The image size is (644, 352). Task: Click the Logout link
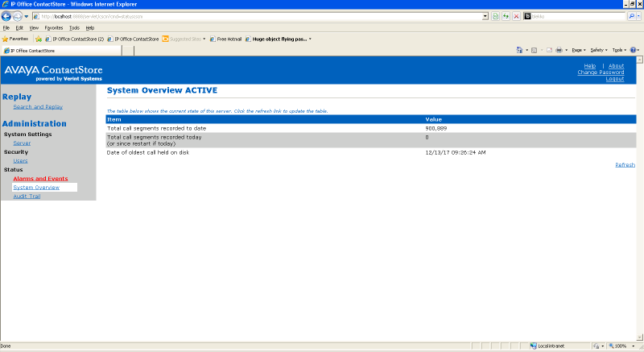pos(615,79)
